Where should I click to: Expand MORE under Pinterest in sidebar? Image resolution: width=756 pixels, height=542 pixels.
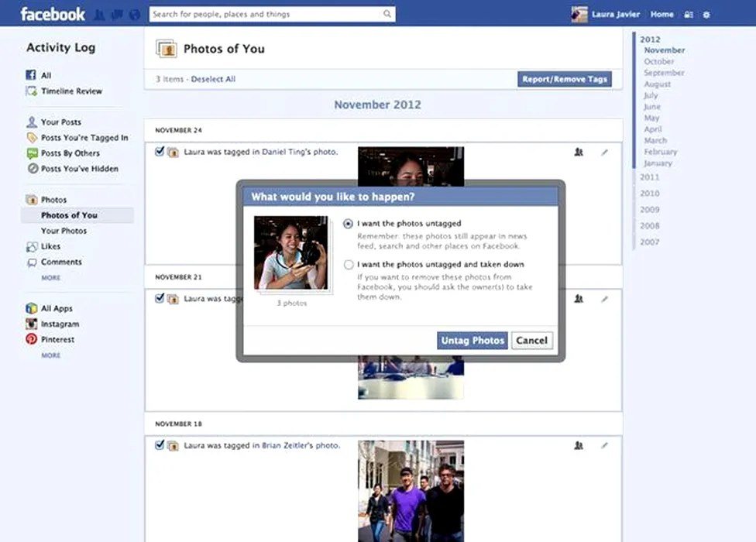(50, 355)
